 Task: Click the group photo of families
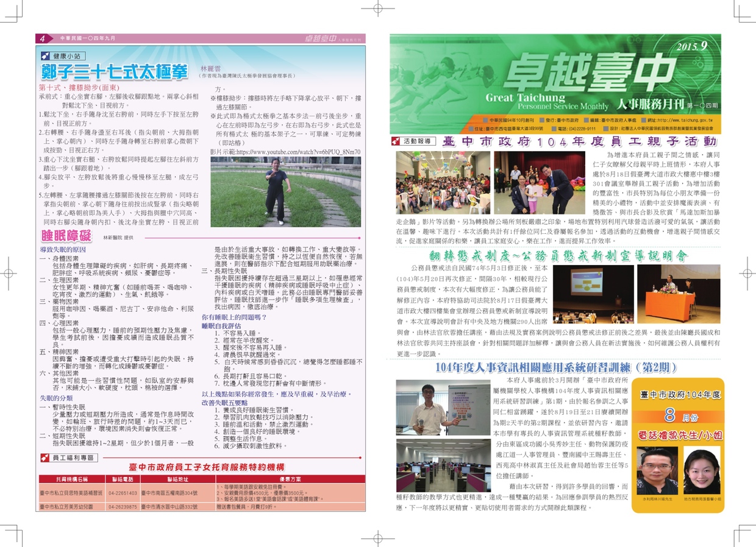pyautogui.click(x=443, y=182)
